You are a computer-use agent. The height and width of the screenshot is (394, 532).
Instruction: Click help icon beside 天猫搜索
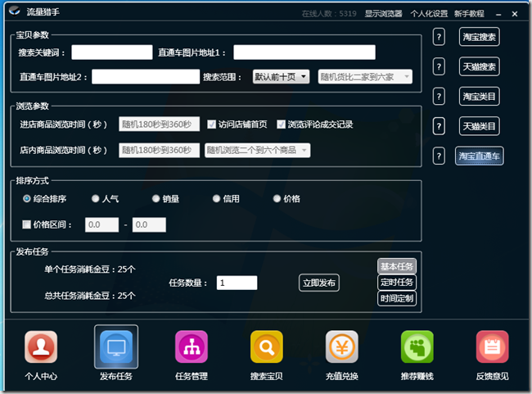coord(439,66)
